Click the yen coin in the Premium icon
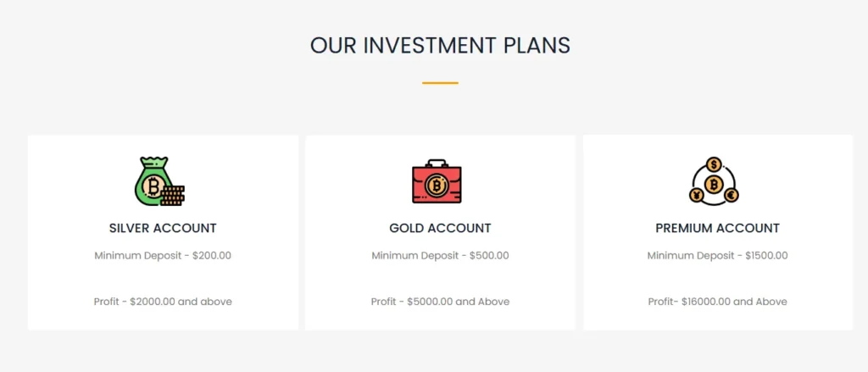This screenshot has width=868, height=372. [x=697, y=196]
